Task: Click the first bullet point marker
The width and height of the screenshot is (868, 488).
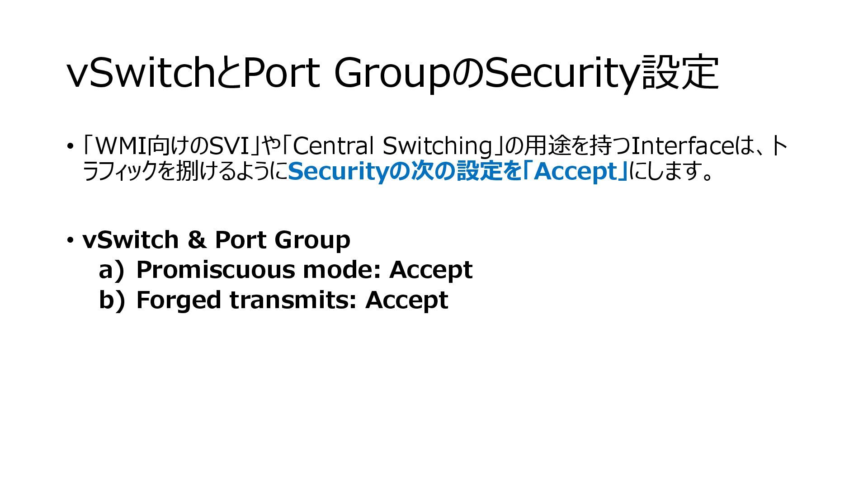Action: tap(70, 146)
